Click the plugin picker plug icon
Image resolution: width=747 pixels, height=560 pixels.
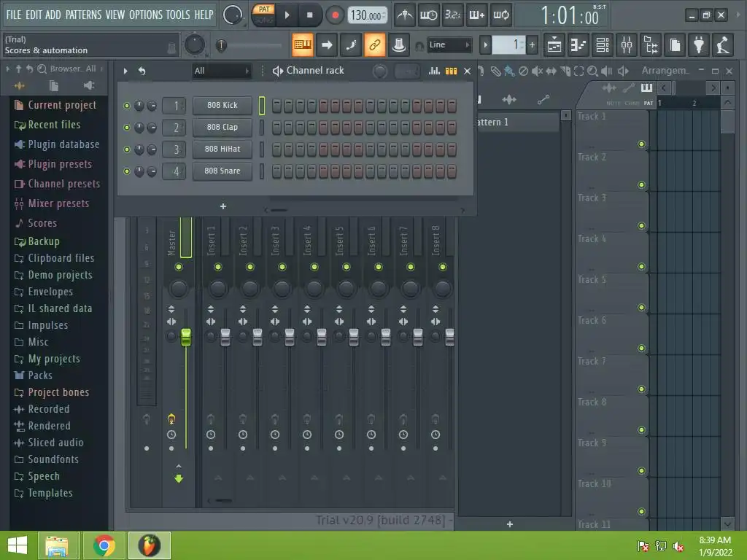(x=699, y=44)
